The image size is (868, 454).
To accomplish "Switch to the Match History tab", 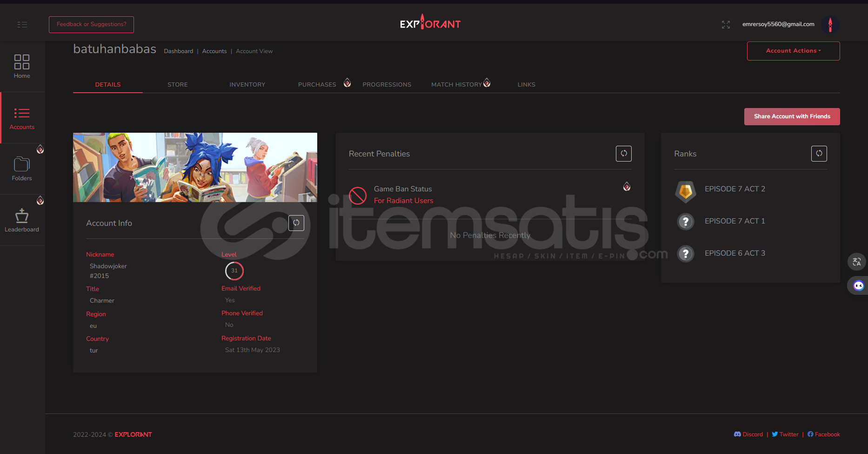I will tap(457, 85).
